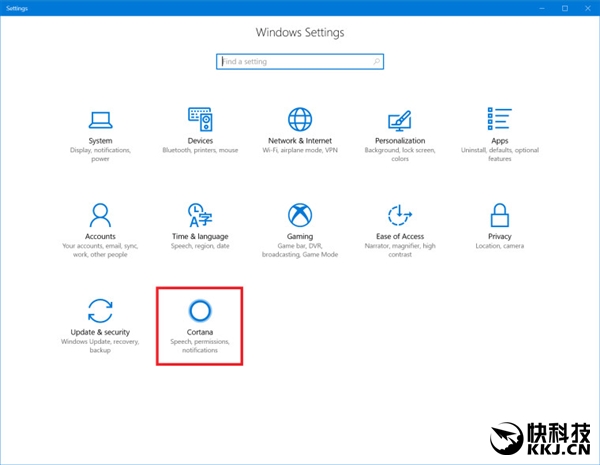Click 'Display, notifications, power' description

click(x=100, y=154)
